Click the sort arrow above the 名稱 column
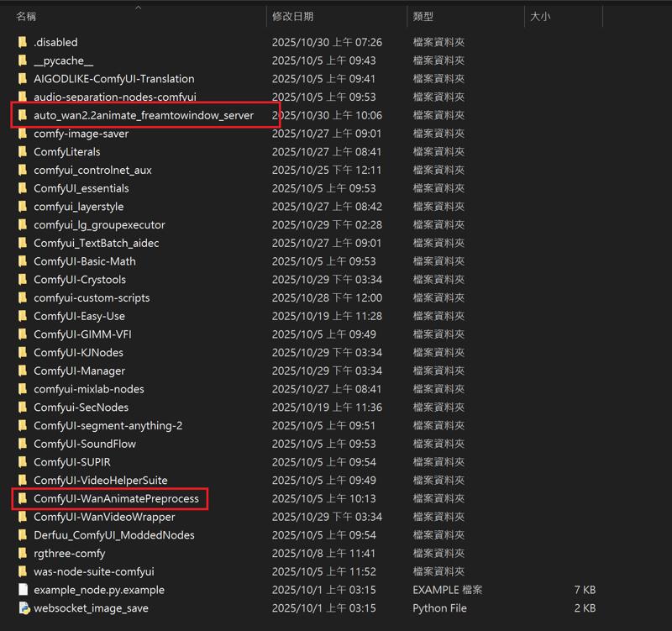Image resolution: width=672 pixels, height=631 pixels. tap(138, 8)
